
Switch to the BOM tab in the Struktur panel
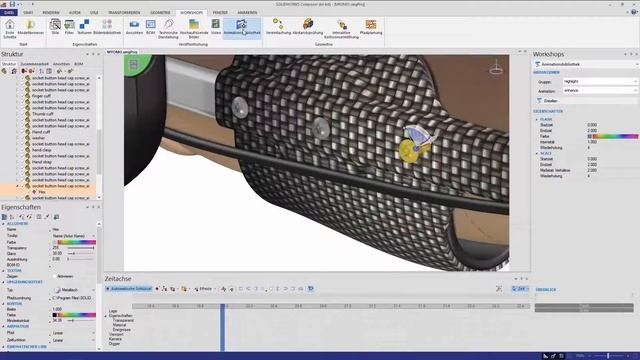79,64
